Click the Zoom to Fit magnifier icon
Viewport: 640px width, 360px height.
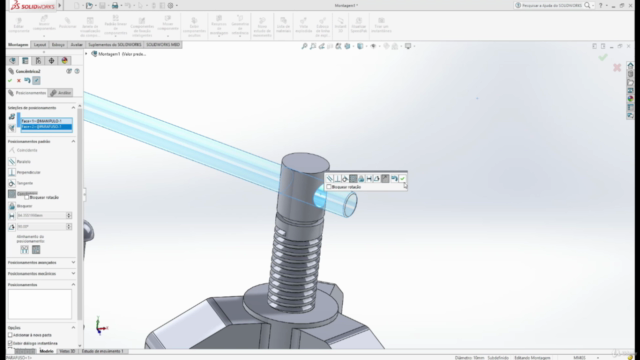tap(304, 46)
